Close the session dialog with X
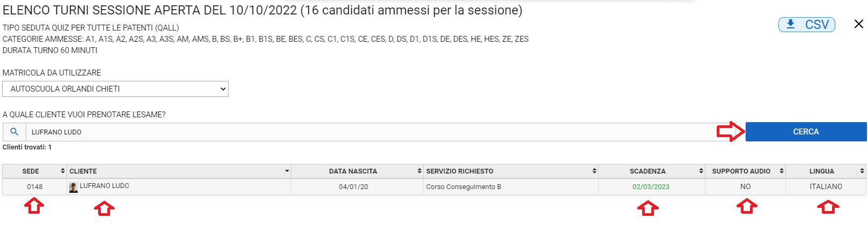The width and height of the screenshot is (868, 248). click(858, 24)
